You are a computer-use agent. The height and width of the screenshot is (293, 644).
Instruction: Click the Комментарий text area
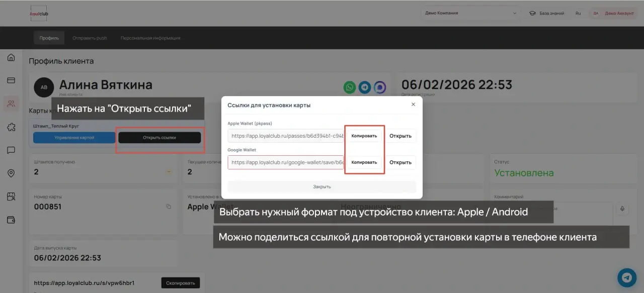[553, 215]
